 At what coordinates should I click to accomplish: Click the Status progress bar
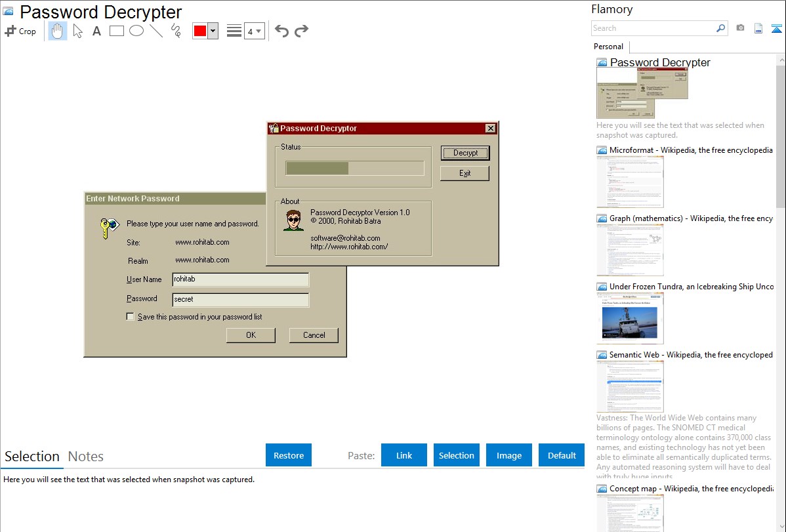coord(355,168)
